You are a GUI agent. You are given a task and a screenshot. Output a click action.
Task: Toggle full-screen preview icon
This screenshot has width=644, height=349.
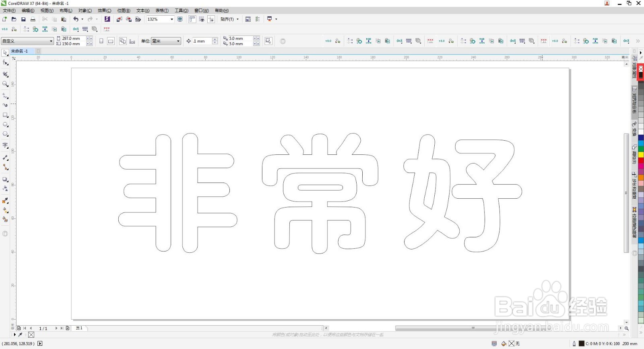pos(180,19)
